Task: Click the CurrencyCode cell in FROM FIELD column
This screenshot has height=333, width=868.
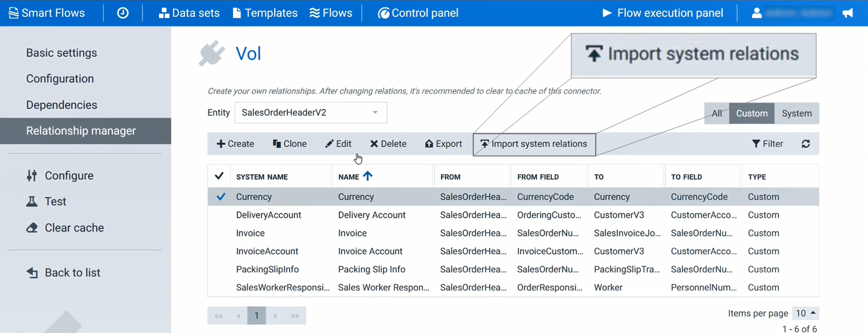Action: pos(546,197)
